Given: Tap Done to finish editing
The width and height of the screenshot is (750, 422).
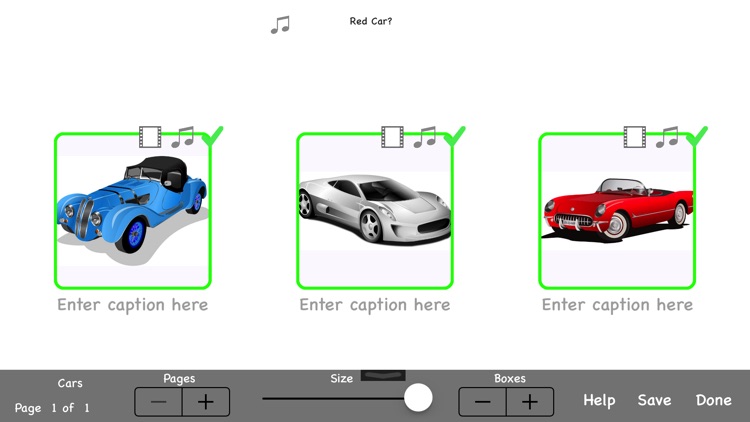Looking at the screenshot, I should 714,400.
